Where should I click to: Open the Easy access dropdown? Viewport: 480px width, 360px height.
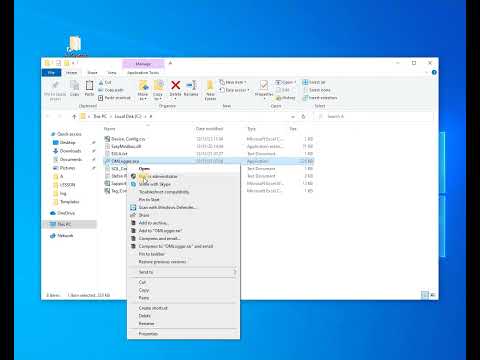(234, 90)
